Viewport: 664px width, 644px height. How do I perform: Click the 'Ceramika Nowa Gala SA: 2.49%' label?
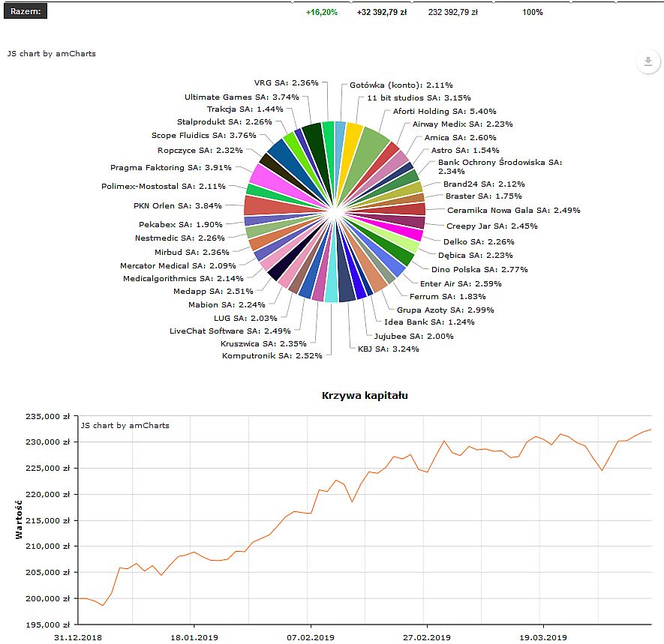click(x=514, y=211)
